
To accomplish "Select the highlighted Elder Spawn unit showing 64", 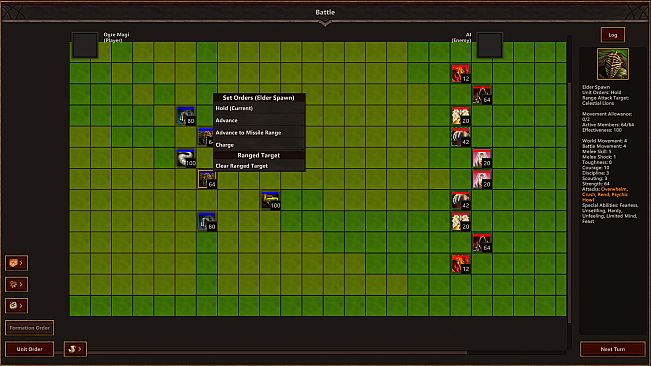I will [207, 179].
